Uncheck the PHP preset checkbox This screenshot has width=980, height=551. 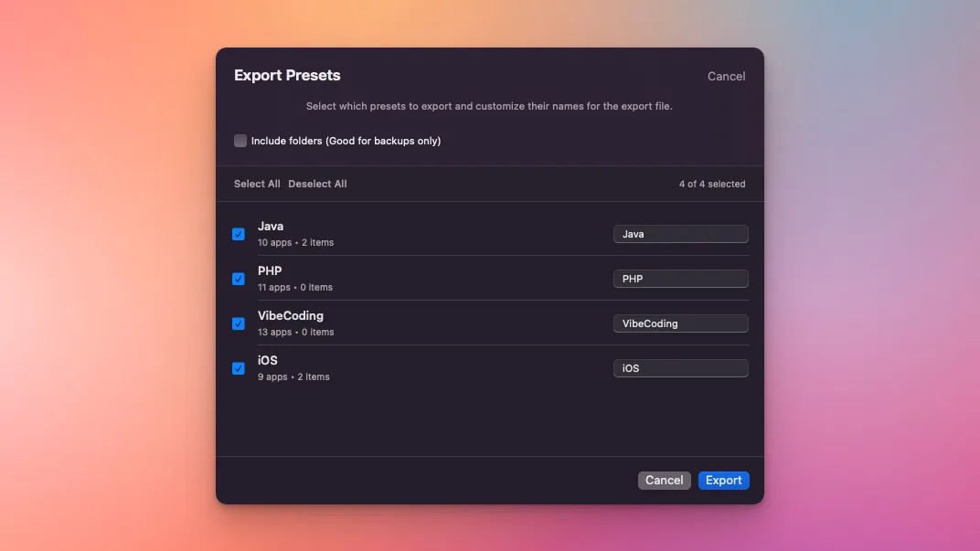coord(238,279)
